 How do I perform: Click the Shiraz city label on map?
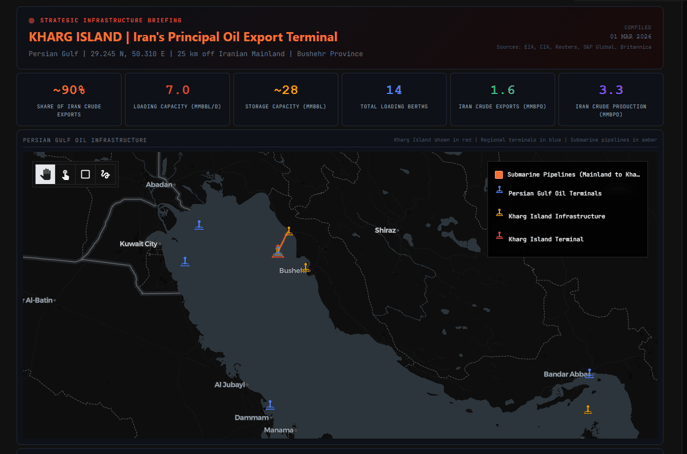[x=385, y=230]
